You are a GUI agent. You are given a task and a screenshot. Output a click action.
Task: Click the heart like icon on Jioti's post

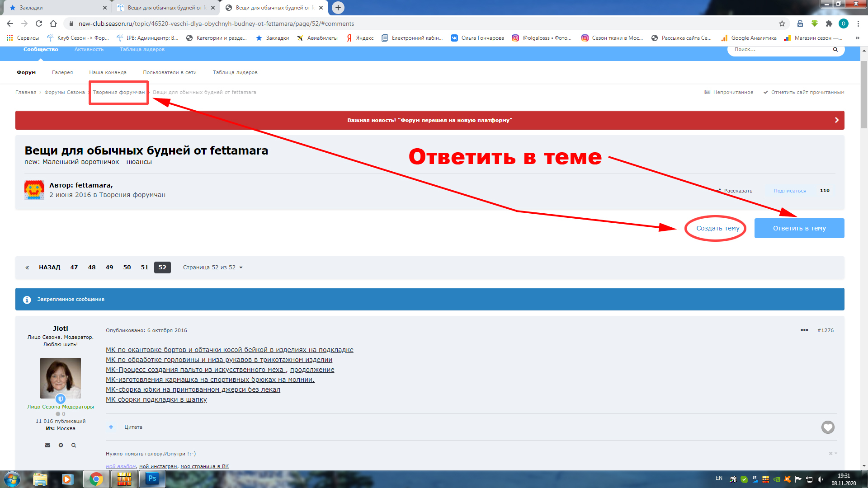tap(827, 427)
